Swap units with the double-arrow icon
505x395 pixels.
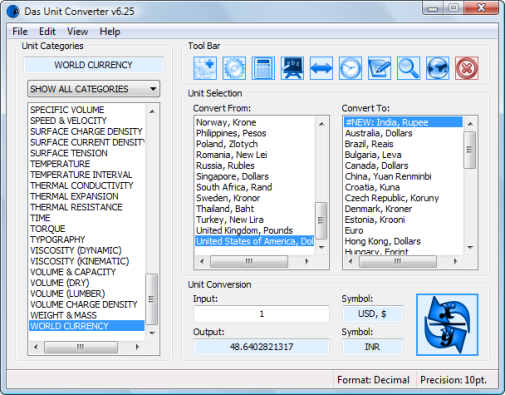point(321,68)
